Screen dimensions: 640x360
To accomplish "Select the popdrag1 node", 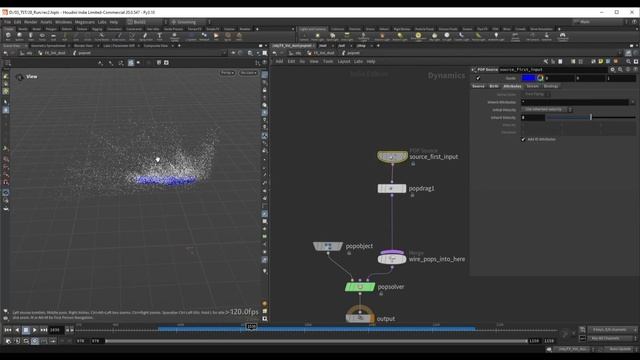I will (x=391, y=189).
